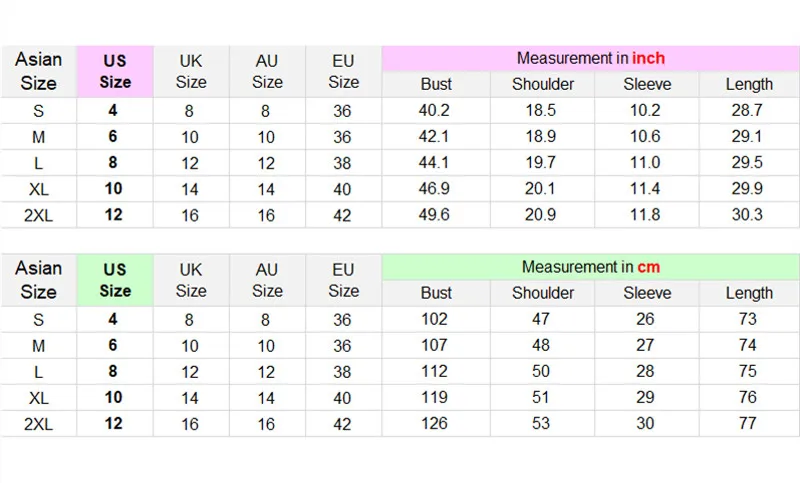Click the 11.0 sleeve measurement
Screen dimensions: 800x483
coord(646,163)
